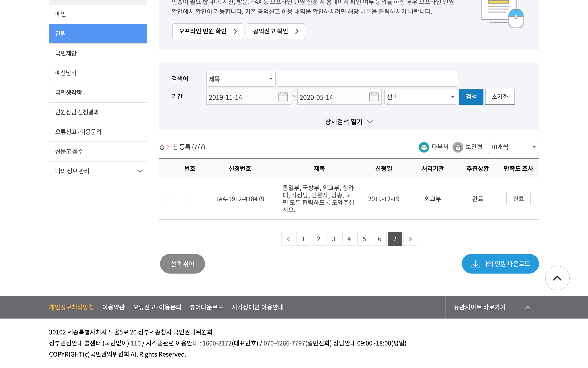The image size is (588, 368).
Task: Go to page 5
Action: click(364, 239)
